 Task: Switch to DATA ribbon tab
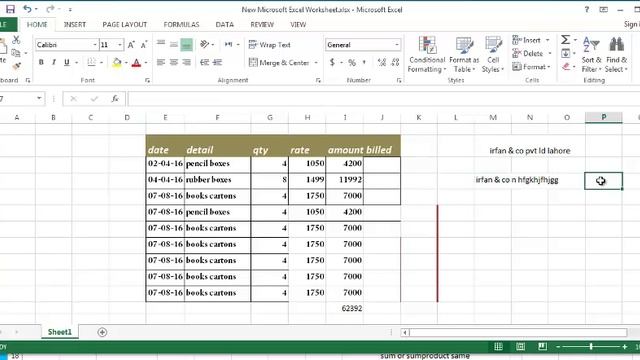tap(224, 24)
